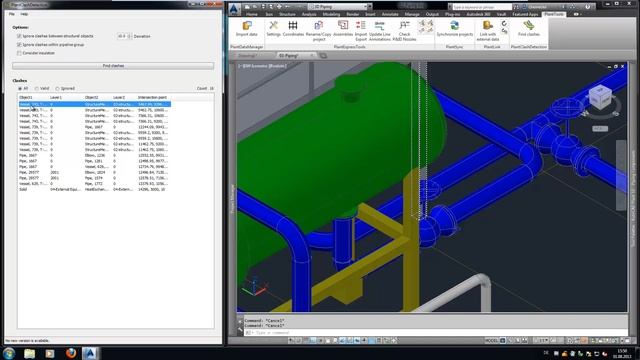640x360 pixels.
Task: Switch to the Structure ribbon tab
Action: (x=287, y=14)
